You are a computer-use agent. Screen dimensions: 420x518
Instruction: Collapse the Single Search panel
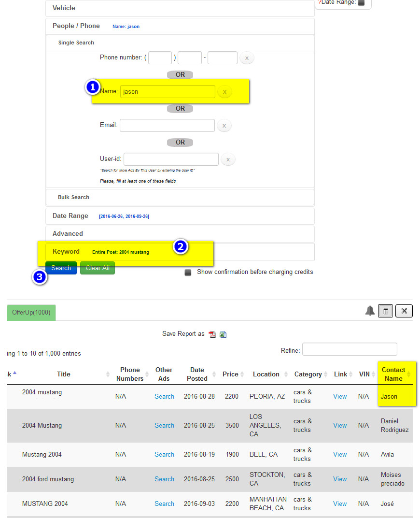tap(180, 43)
